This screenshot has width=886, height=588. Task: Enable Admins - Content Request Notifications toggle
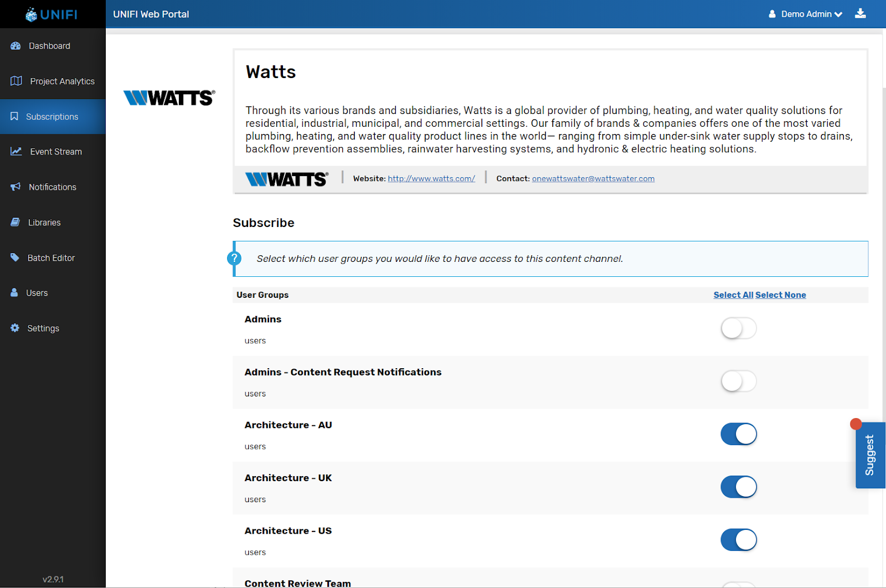[x=739, y=381]
